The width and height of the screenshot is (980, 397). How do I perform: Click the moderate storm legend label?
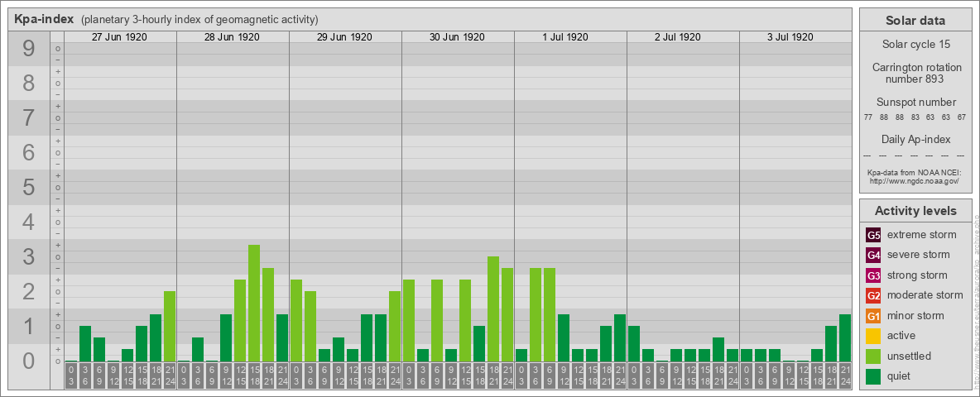coord(925,294)
